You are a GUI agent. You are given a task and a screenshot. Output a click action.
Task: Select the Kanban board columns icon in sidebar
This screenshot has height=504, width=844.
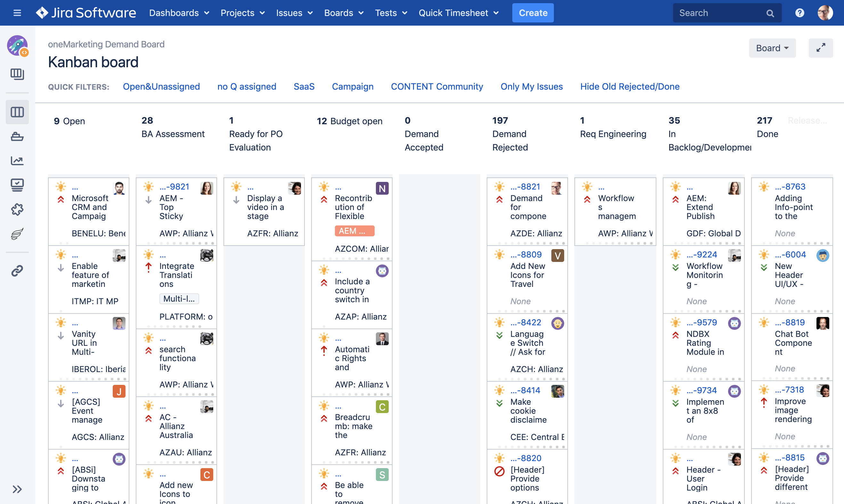17,112
